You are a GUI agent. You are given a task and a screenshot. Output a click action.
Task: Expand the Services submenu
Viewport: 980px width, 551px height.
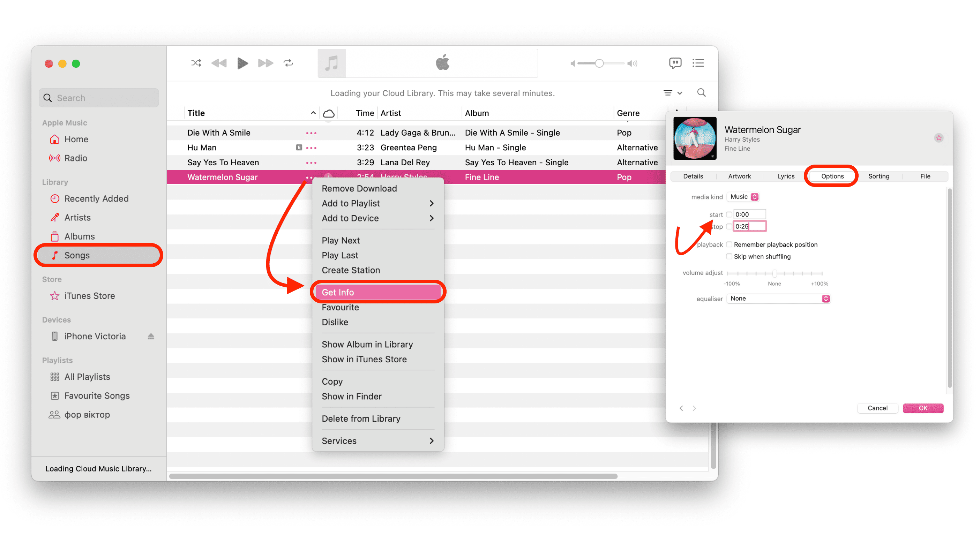[x=378, y=441]
